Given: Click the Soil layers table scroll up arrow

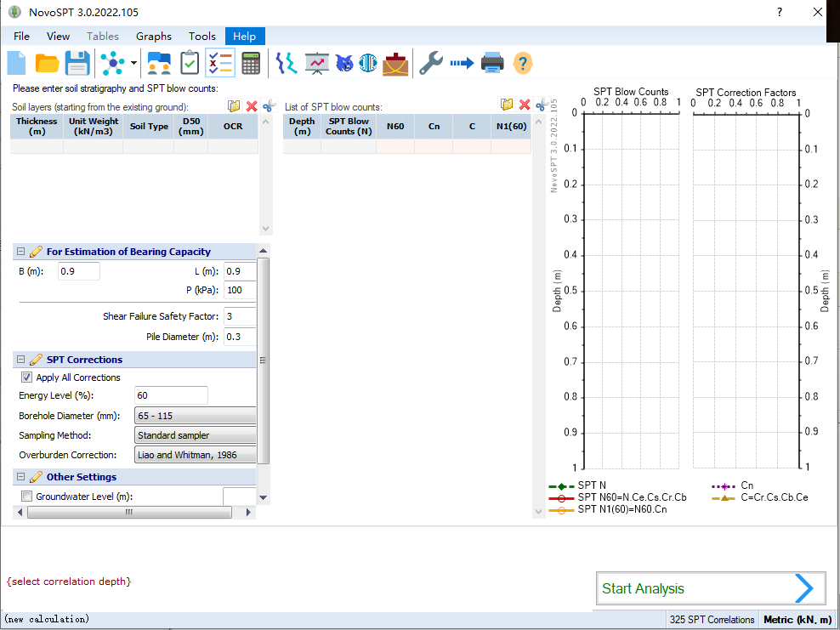Looking at the screenshot, I should pyautogui.click(x=266, y=122).
